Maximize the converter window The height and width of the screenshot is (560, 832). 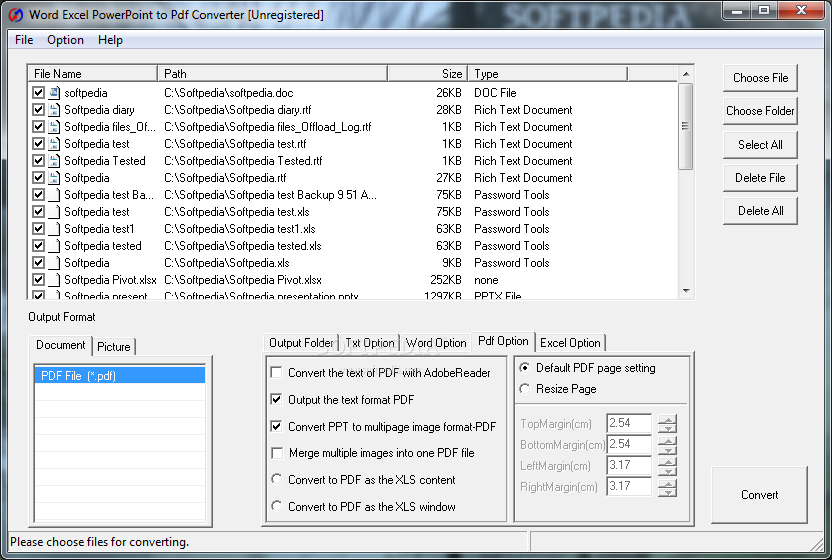pos(764,11)
